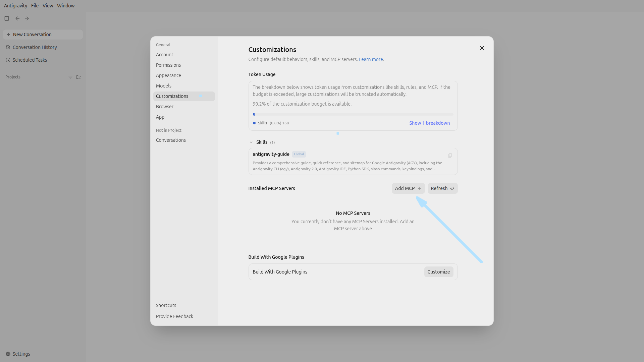Switch to Appearance settings
Viewport: 644px width, 362px height.
click(184, 75)
